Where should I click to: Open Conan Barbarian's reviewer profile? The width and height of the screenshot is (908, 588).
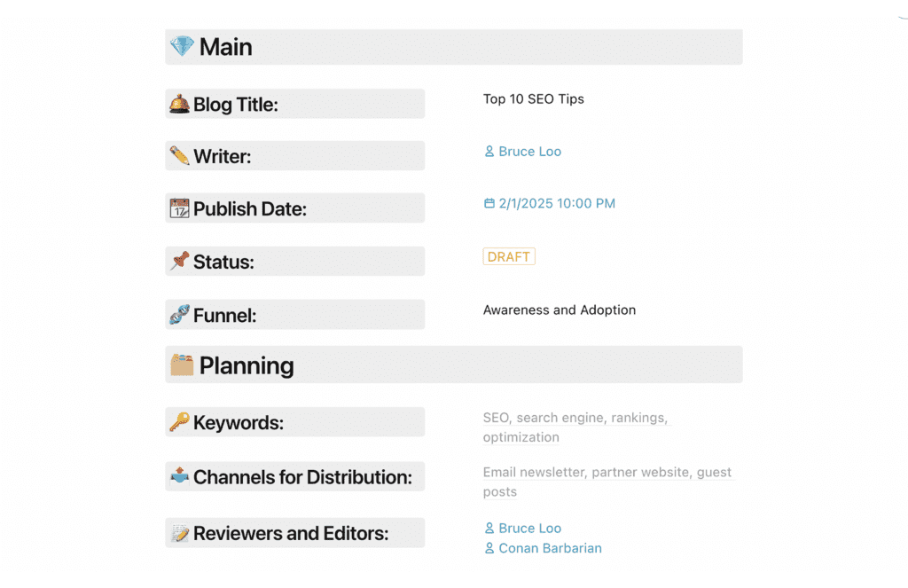550,547
